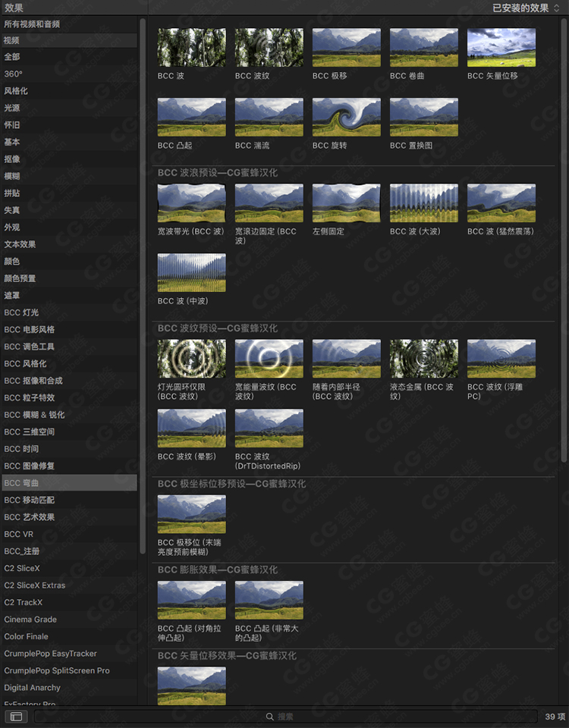The image size is (569, 728).
Task: Select the 左侧固定 preset thumbnail
Action: click(x=347, y=203)
